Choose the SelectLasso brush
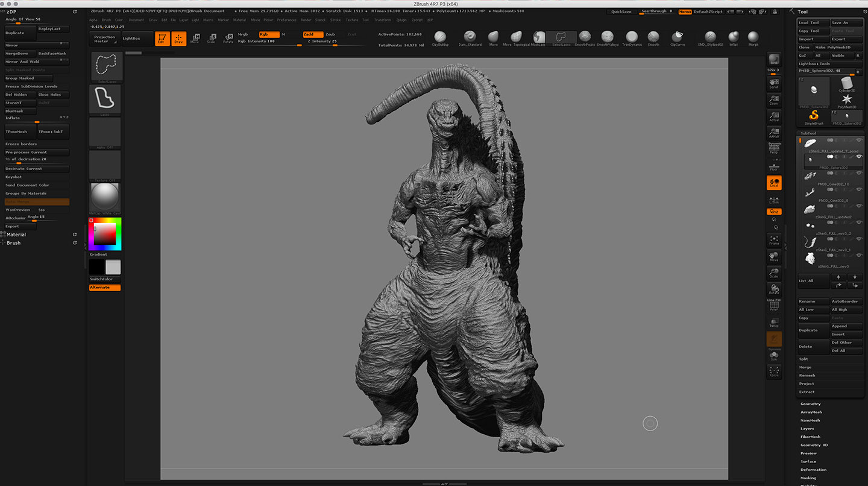 click(x=561, y=39)
